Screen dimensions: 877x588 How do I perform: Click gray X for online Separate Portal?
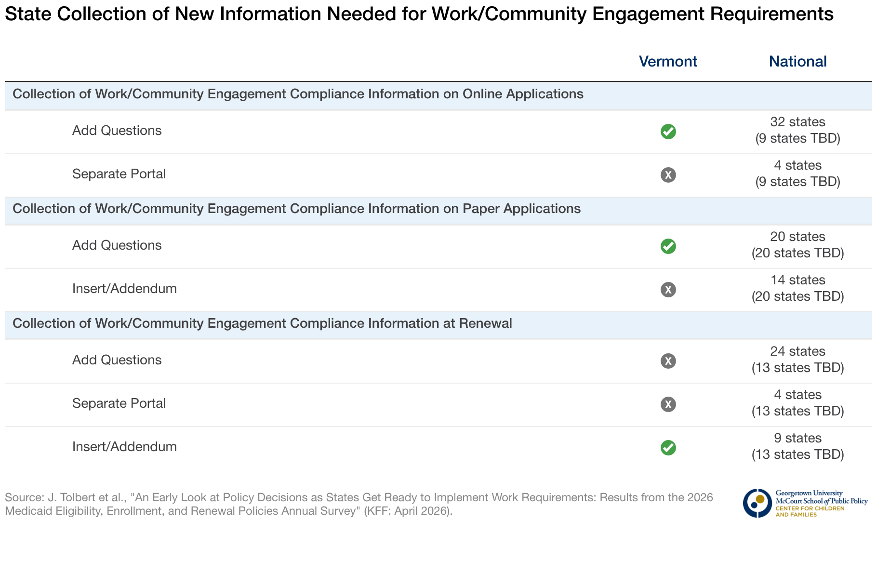[668, 174]
